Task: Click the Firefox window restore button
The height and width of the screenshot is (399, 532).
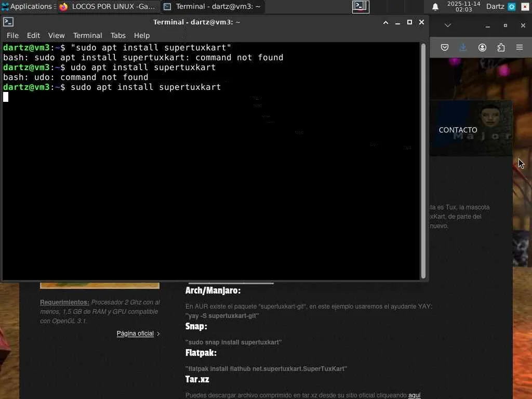Action: 505,25
